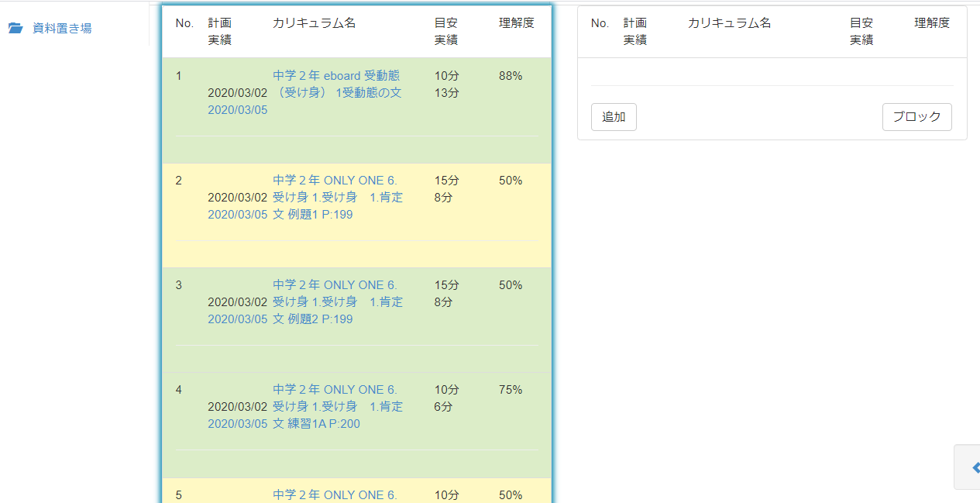Click the 10分 target time in row 5
The image size is (980, 503).
(x=447, y=494)
